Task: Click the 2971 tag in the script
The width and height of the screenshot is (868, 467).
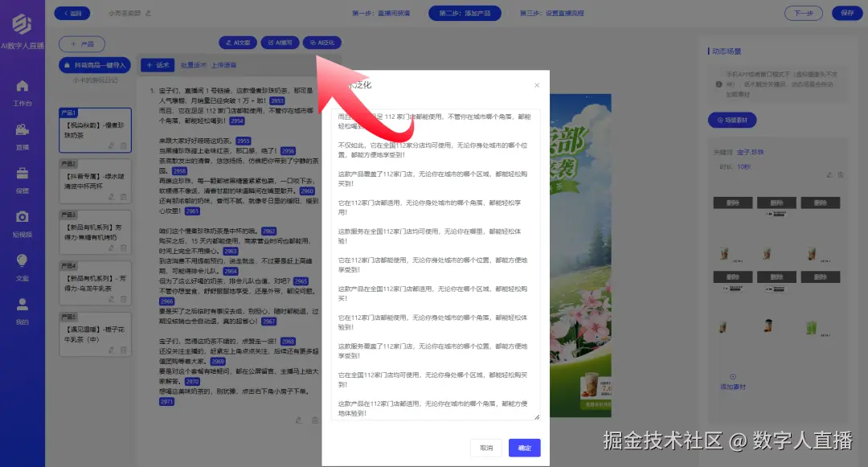Action: click(166, 402)
